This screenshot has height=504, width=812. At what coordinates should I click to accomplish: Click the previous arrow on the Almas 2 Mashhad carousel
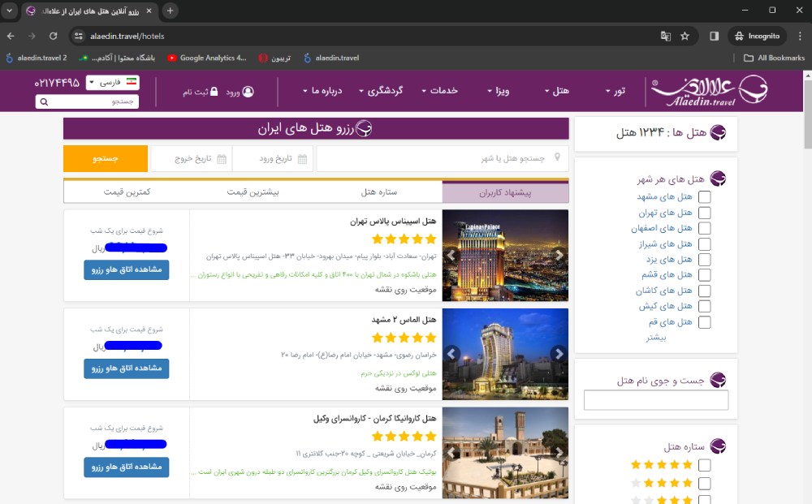pyautogui.click(x=451, y=354)
